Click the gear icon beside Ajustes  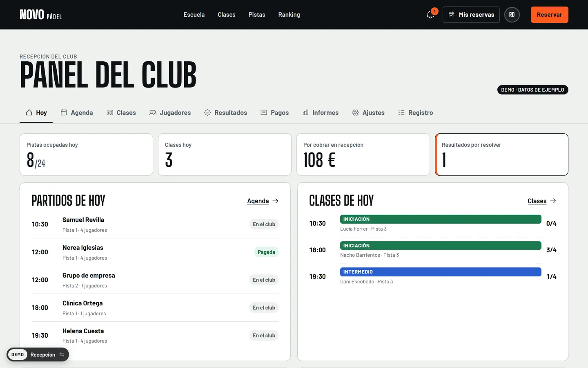(355, 112)
